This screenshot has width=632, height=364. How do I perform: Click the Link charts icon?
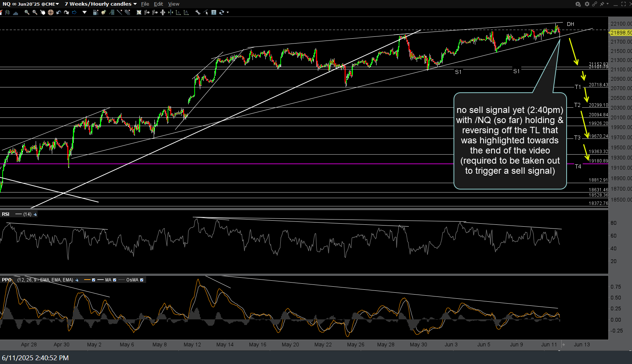595,4
